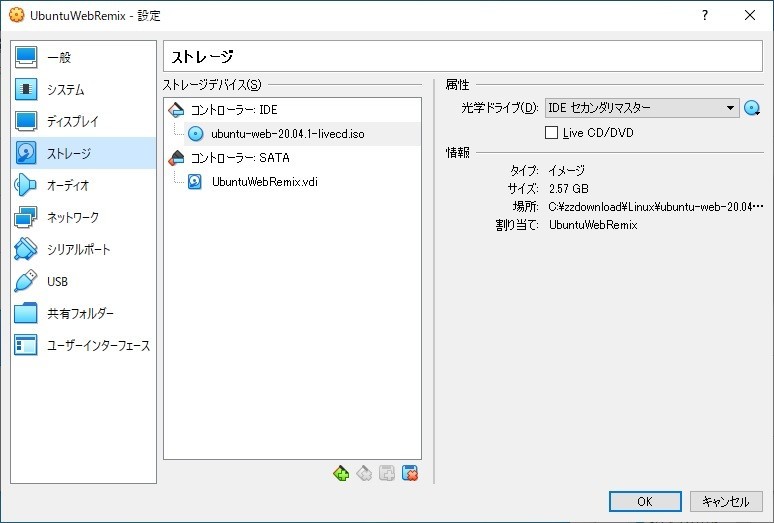
Task: Click the タイプ value イメージ
Action: [x=567, y=171]
